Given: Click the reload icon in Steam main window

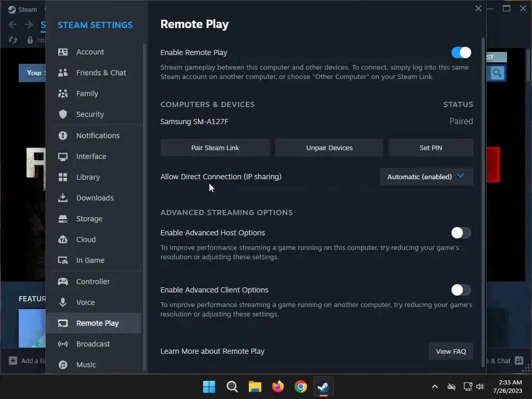Looking at the screenshot, I should [x=13, y=40].
